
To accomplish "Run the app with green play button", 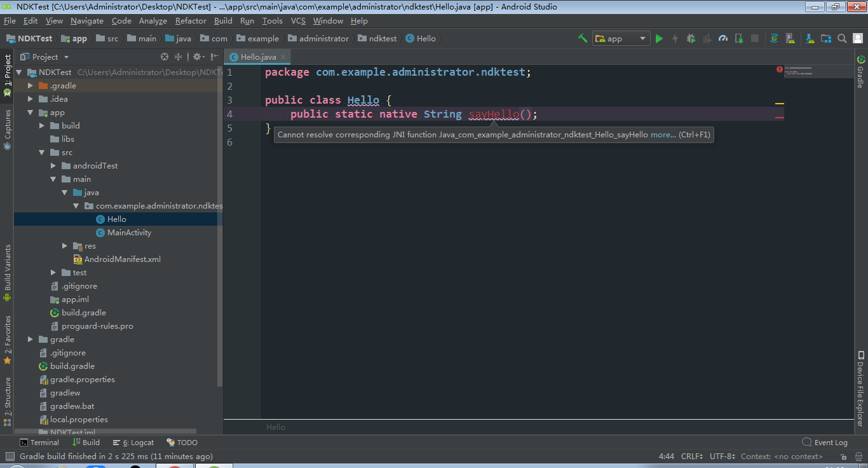I will click(659, 38).
